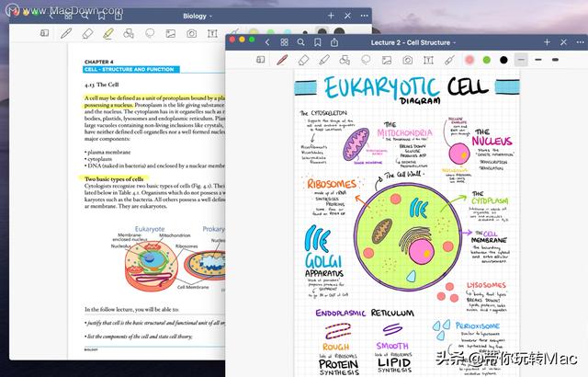Click the highlighted "Two basic types of cells" heading
588x377 pixels.
(114, 178)
